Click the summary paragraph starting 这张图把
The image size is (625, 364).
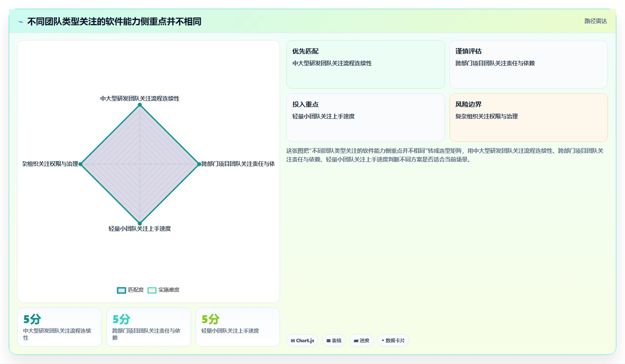point(445,155)
